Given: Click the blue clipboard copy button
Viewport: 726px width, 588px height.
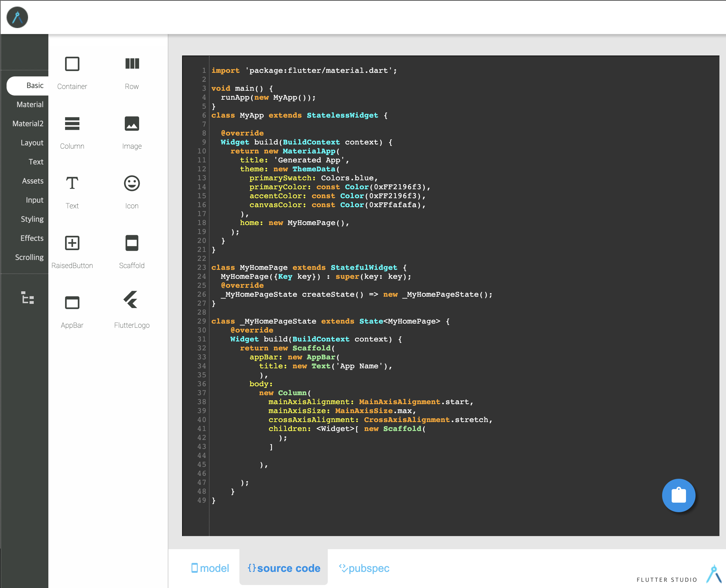Looking at the screenshot, I should [678, 495].
